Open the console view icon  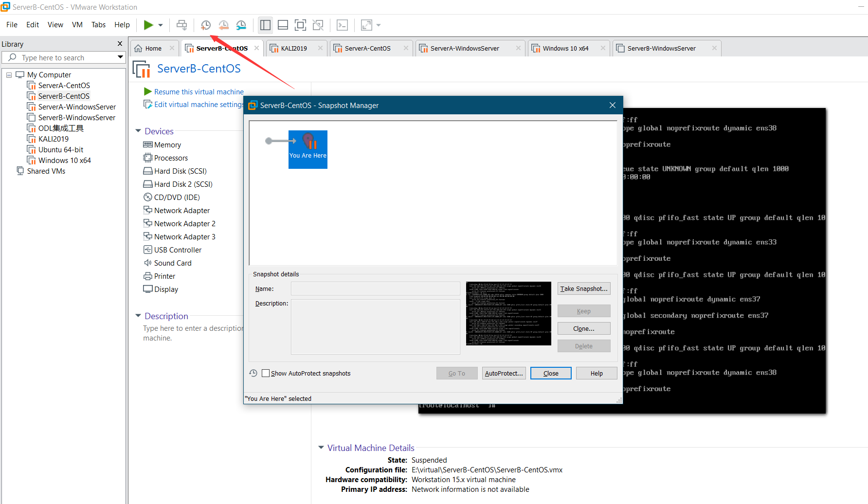click(x=342, y=25)
